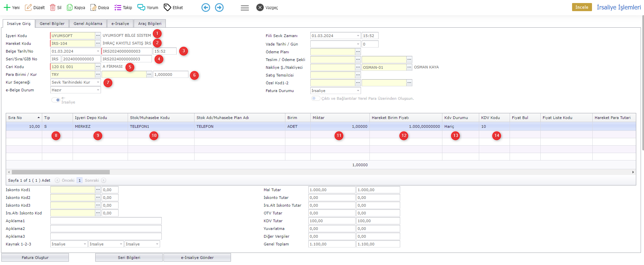Click page number 1 in pager

coord(79,180)
